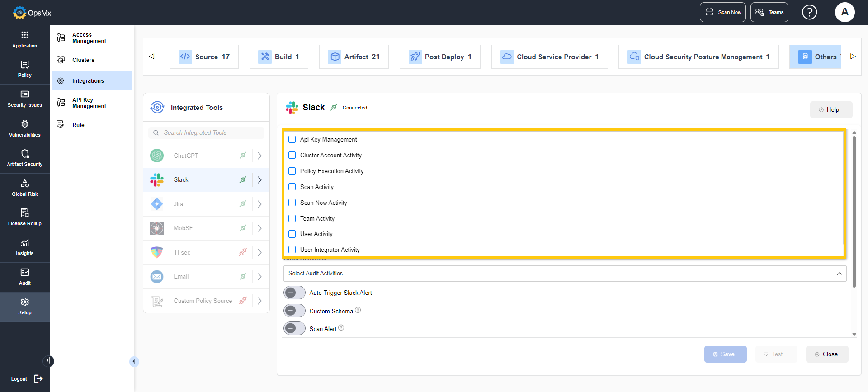Expand the Jira integration chevron
This screenshot has height=392, width=868.
coord(259,204)
